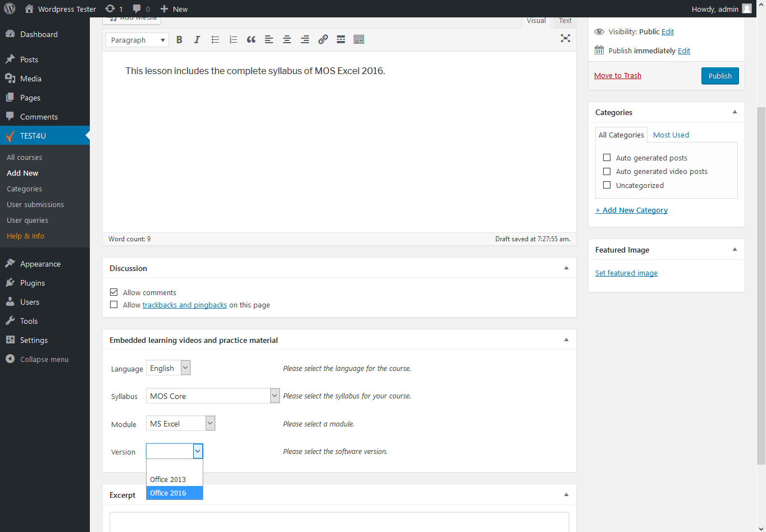Insert Read More tag
This screenshot has height=532, width=766.
pyautogui.click(x=341, y=40)
